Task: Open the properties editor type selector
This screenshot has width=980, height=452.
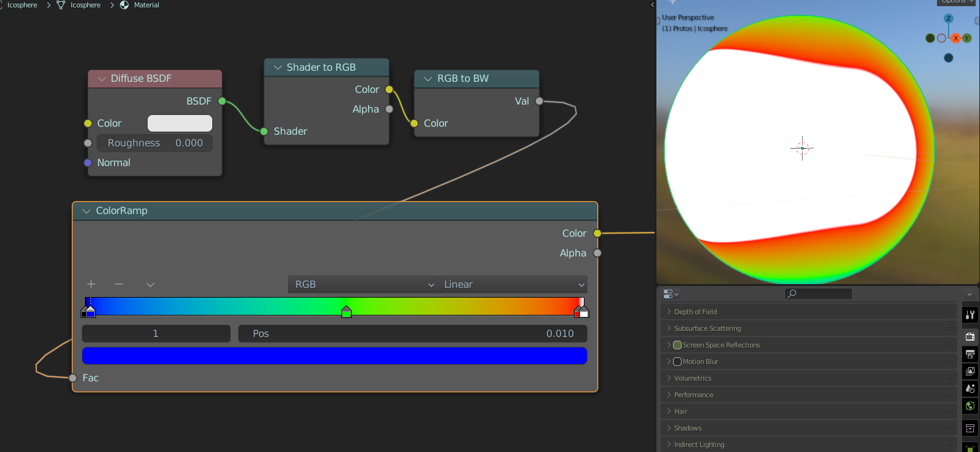Action: [671, 294]
